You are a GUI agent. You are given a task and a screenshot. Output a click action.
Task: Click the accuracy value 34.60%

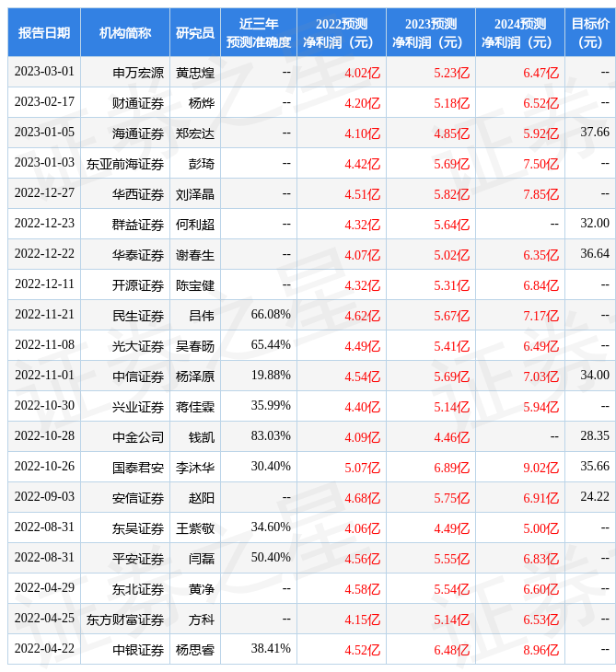coord(271,527)
